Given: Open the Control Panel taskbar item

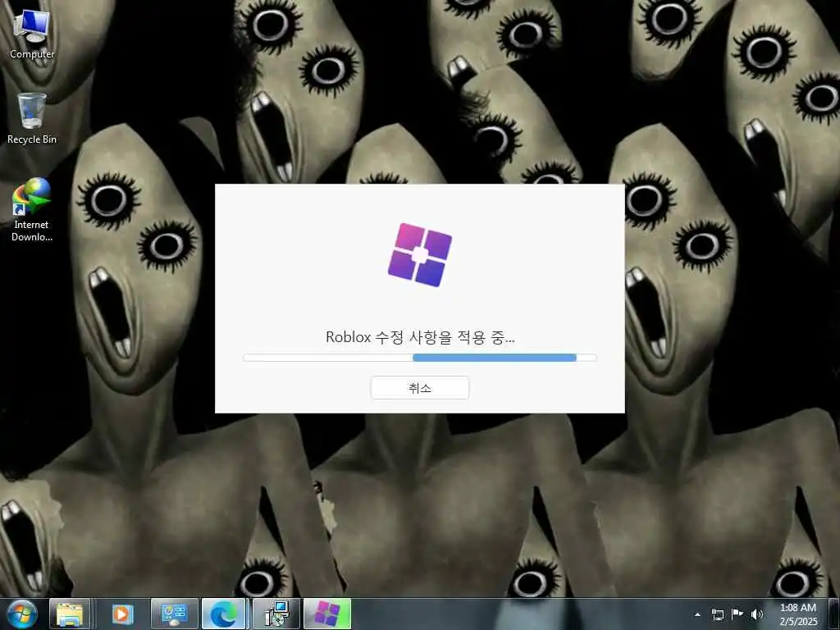Looking at the screenshot, I should pyautogui.click(x=174, y=614).
